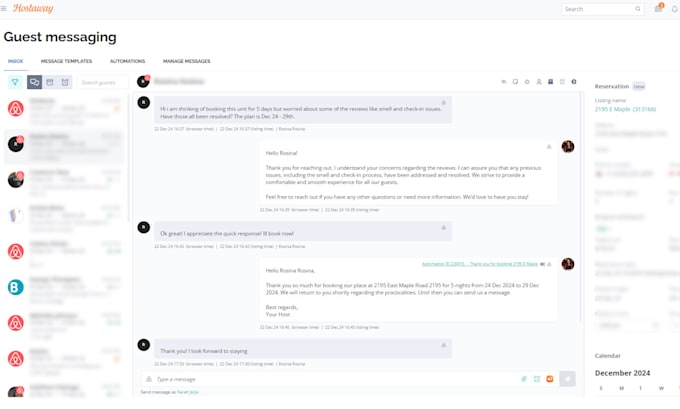The width and height of the screenshot is (680, 409).
Task: Switch to the Message Templates tab
Action: pyautogui.click(x=66, y=61)
